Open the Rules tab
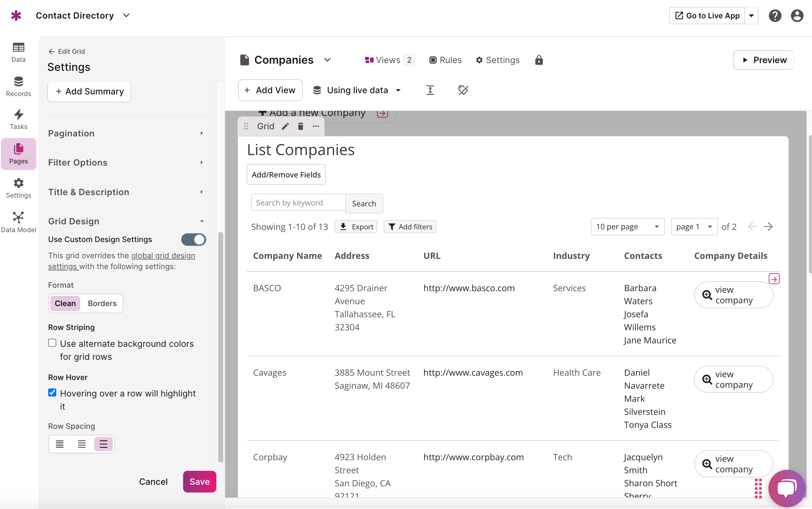This screenshot has width=812, height=509. click(445, 60)
